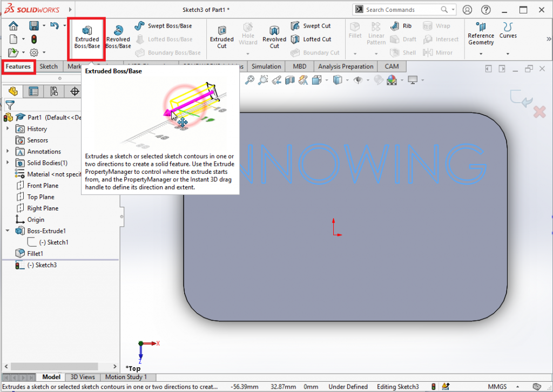The height and width of the screenshot is (392, 553).
Task: Click the Search Commands input field
Action: pos(402,10)
